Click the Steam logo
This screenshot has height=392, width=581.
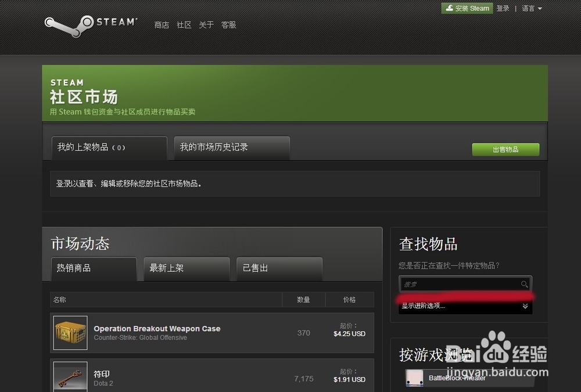91,26
